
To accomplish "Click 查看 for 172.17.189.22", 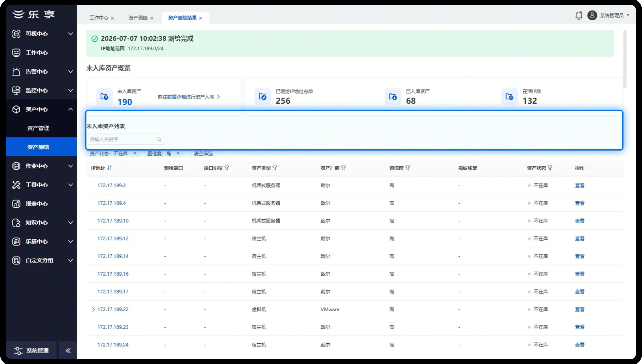I will (580, 309).
